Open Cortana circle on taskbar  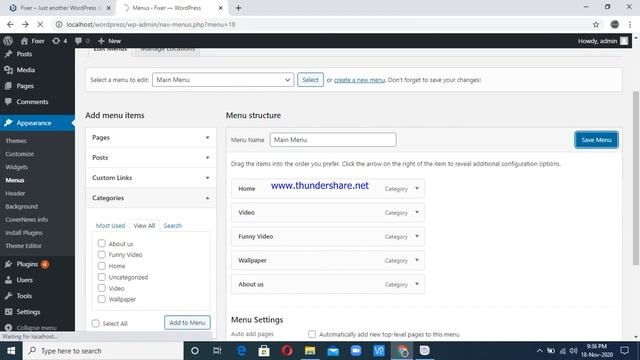(195, 351)
